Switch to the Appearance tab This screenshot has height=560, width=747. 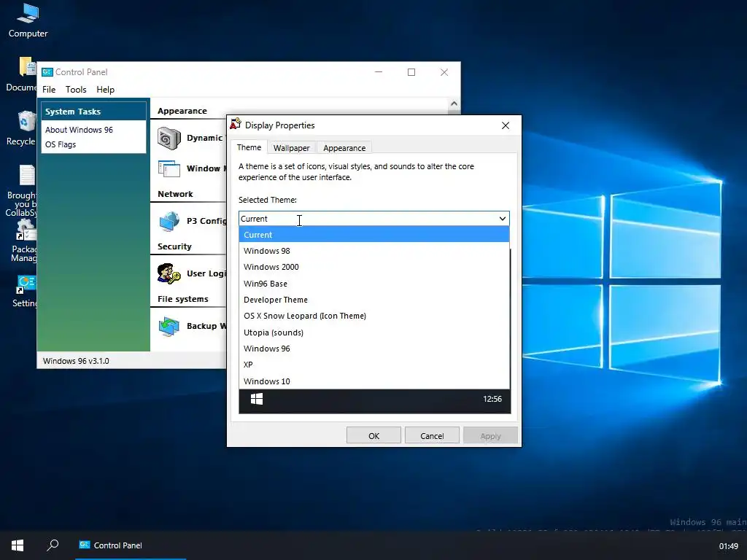[344, 148]
